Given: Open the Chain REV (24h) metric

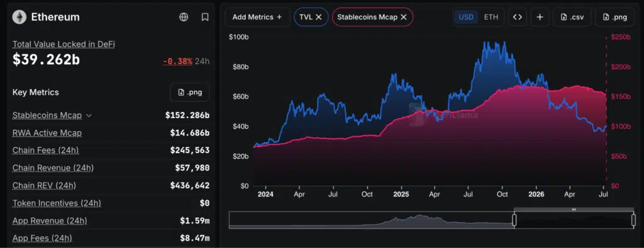Looking at the screenshot, I should coord(44,186).
